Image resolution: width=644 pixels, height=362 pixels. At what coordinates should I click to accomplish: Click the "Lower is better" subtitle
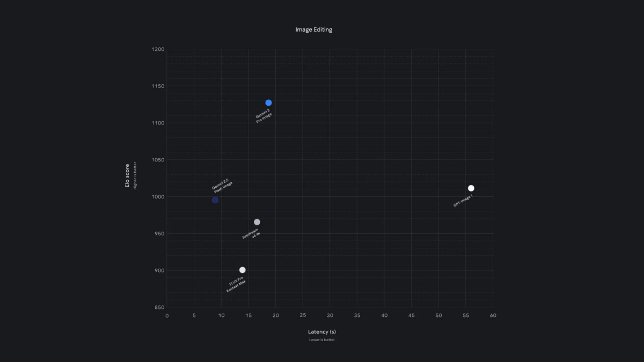click(x=322, y=340)
